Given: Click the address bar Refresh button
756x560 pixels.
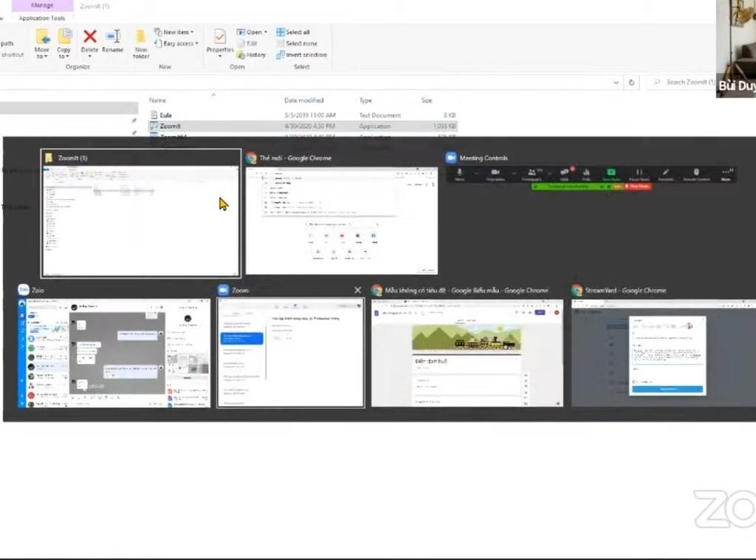Looking at the screenshot, I should 632,83.
